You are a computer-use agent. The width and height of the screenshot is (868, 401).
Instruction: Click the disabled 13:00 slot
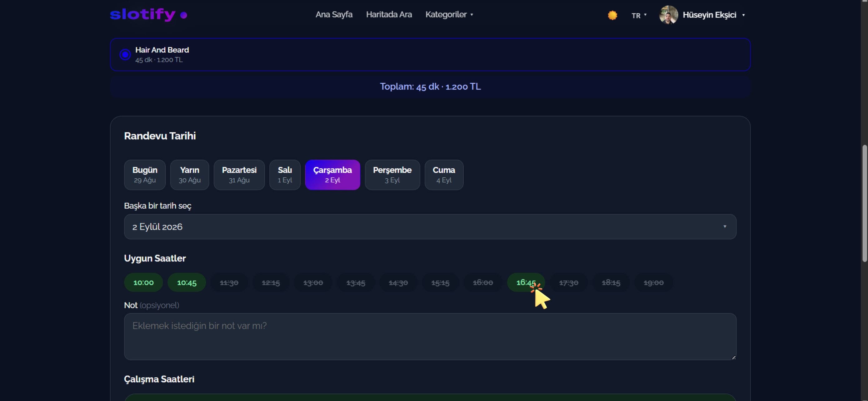[x=313, y=283]
